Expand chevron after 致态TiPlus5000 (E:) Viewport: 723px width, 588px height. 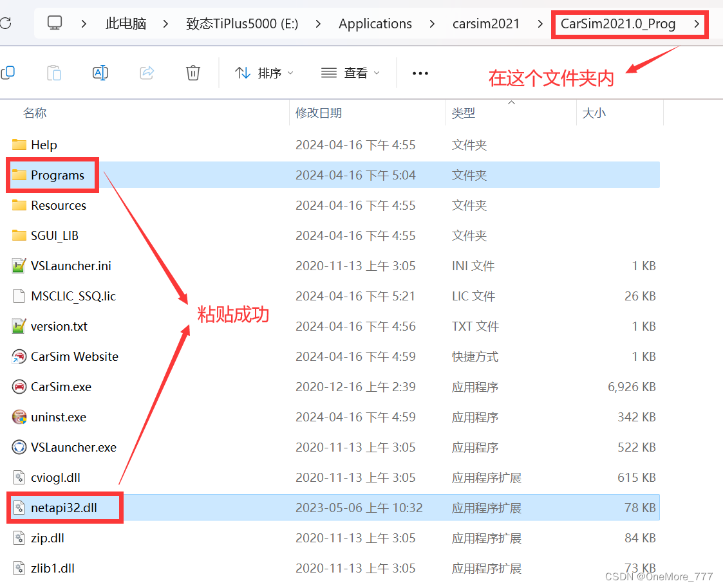(318, 24)
